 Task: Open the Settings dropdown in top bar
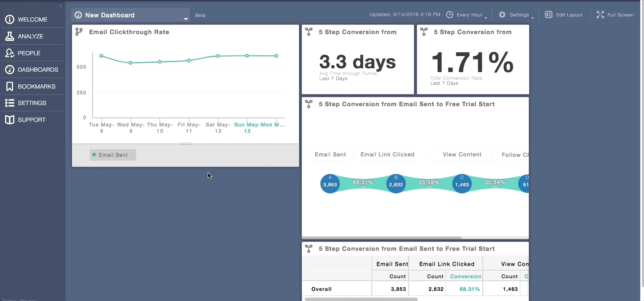point(516,15)
